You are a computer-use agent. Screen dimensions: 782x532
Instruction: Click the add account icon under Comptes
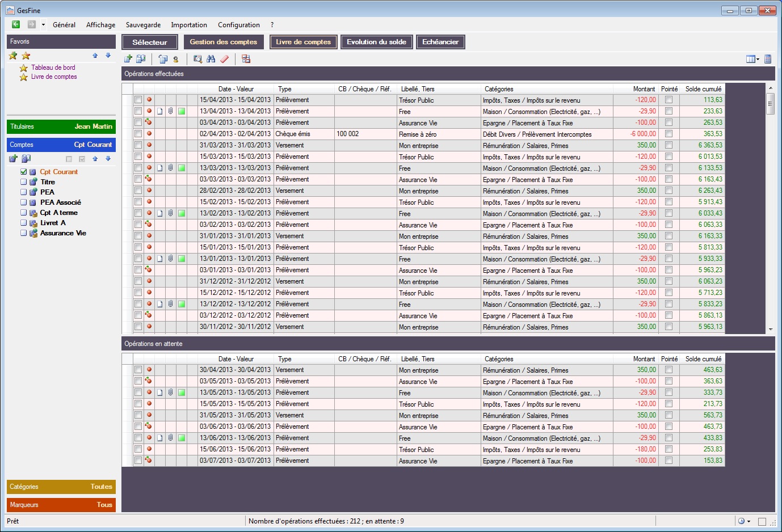(x=14, y=159)
